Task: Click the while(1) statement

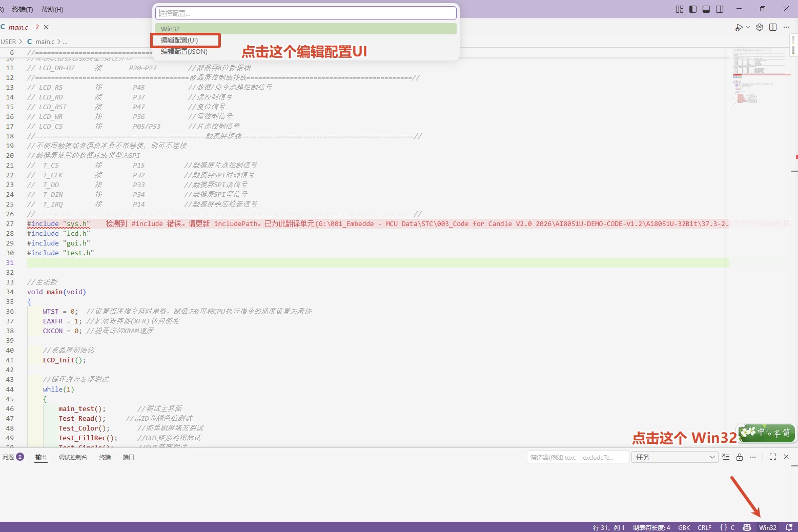Action: (58, 390)
